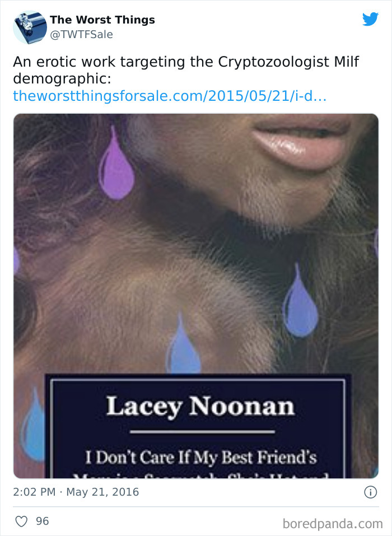The height and width of the screenshot is (536, 392).
Task: Follow the theworstthingsforsale.com link
Action: coord(170,96)
